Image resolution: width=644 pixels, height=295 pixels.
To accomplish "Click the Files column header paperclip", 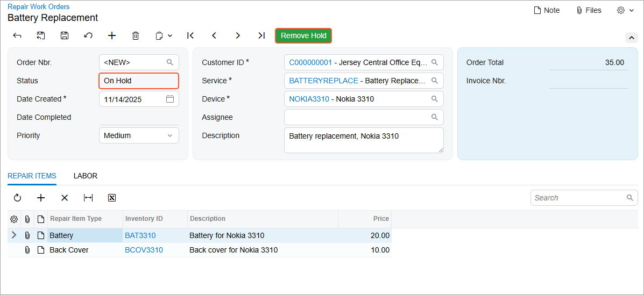I will [27, 219].
